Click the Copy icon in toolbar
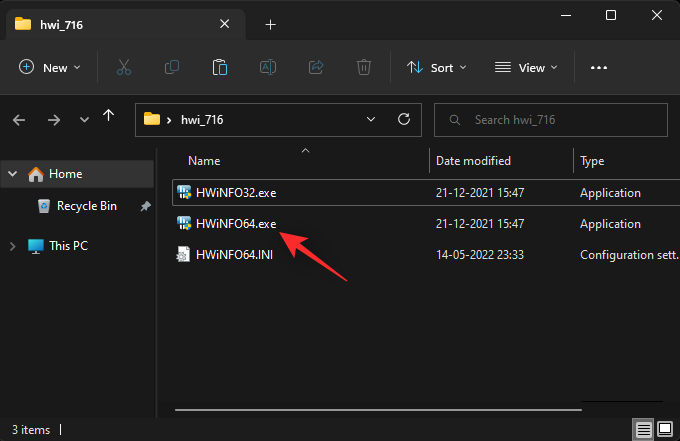This screenshot has height=441, width=680. [x=172, y=68]
